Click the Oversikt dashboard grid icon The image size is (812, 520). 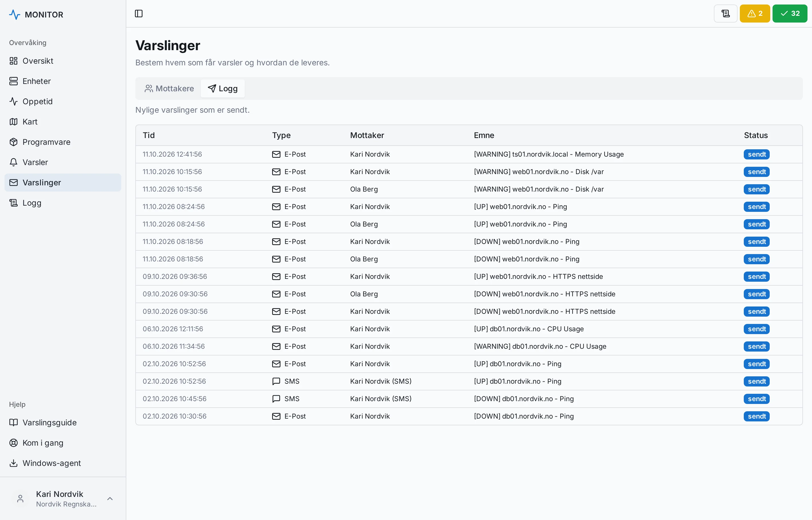point(14,61)
